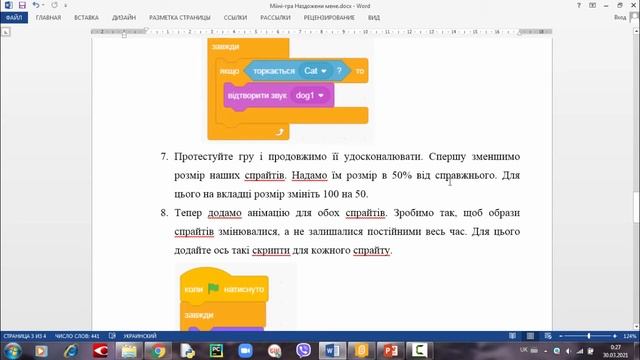640x360 pixels.
Task: Open Google Chrome from taskbar
Action: 158,351
